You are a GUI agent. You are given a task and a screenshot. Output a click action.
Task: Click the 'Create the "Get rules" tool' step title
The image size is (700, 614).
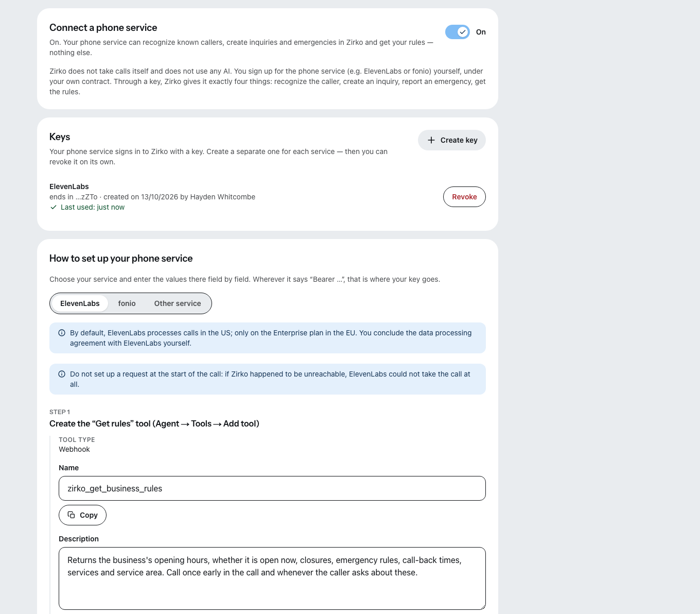point(154,423)
